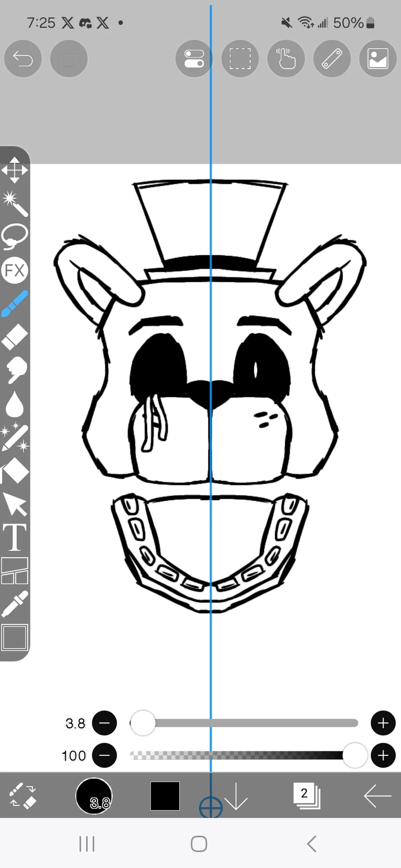Select the Eraser tool
The image size is (401, 868).
point(15,337)
